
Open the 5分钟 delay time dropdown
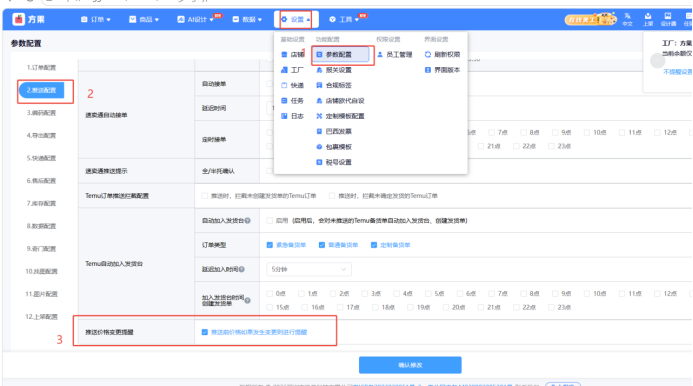click(308, 269)
